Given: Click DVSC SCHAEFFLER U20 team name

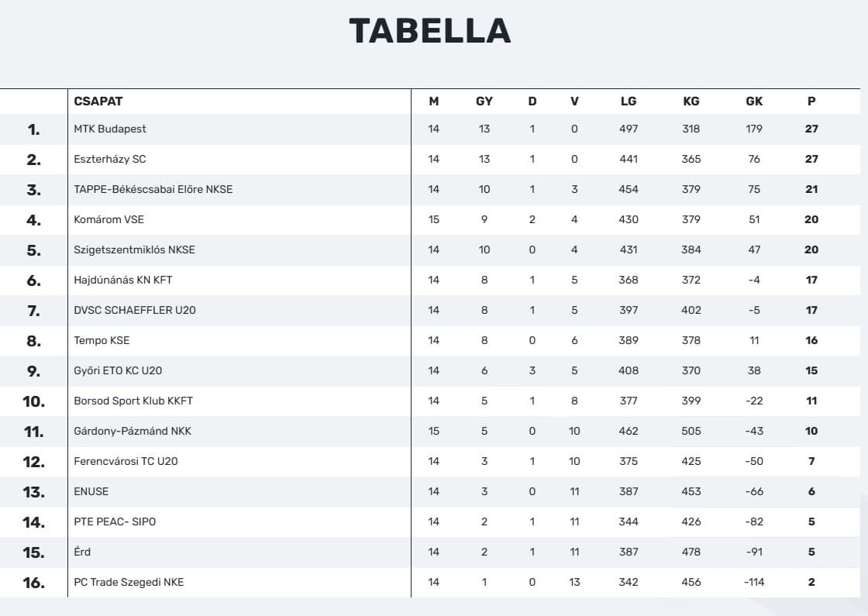Looking at the screenshot, I should 135,310.
